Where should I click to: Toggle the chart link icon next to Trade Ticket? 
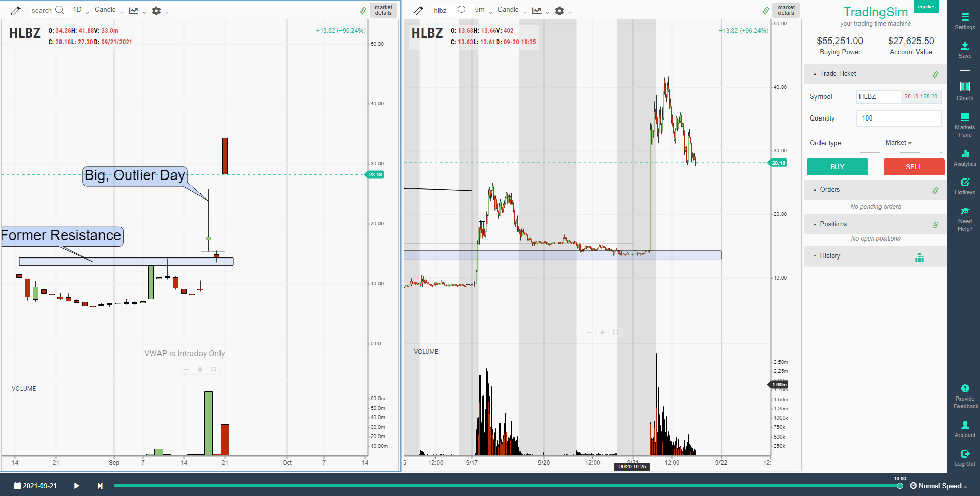point(936,73)
